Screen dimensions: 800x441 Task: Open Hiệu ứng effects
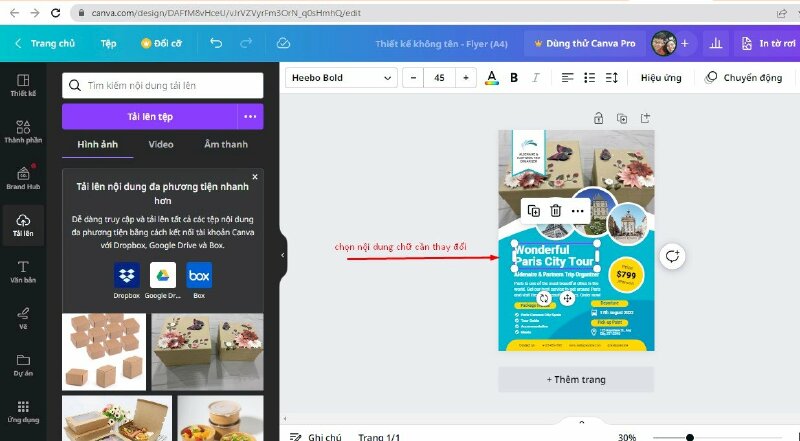click(x=661, y=78)
